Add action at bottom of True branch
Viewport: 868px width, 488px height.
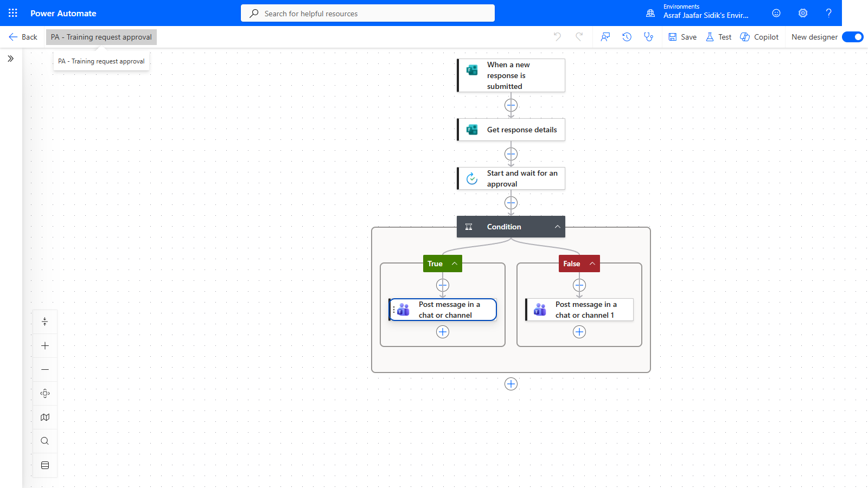click(x=443, y=332)
